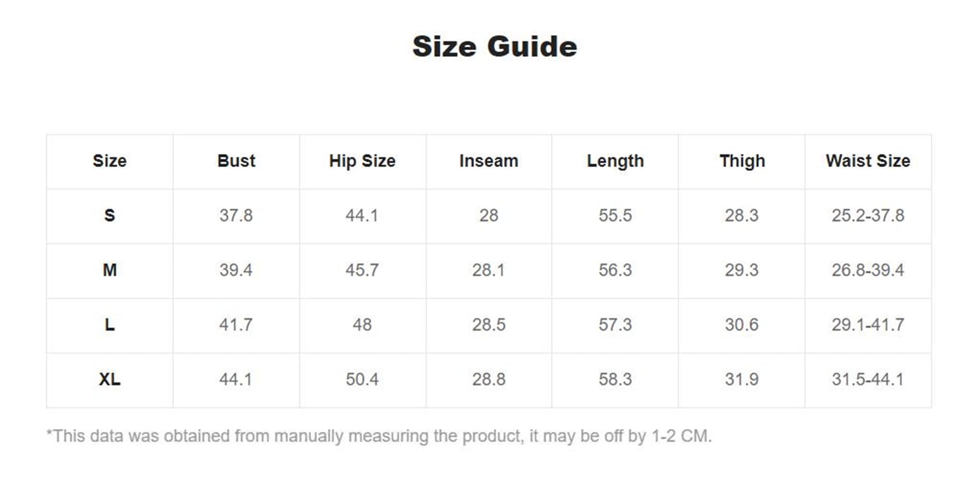Select the S size row label
980x483 pixels.
click(x=110, y=215)
